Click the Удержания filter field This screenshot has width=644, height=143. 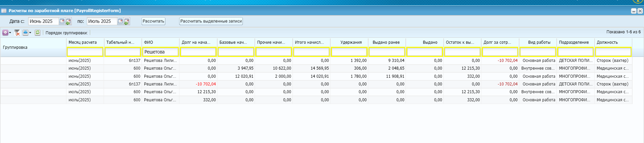point(349,52)
